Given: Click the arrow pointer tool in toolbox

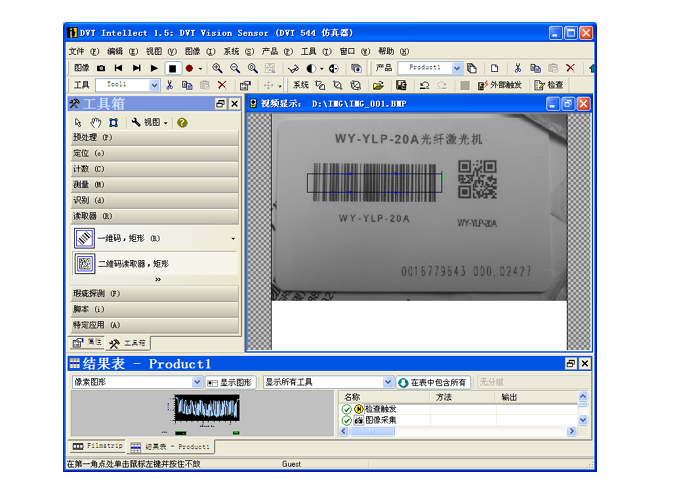Looking at the screenshot, I should [80, 122].
